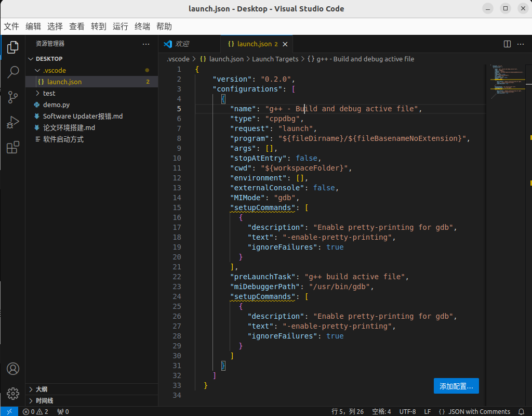Image resolution: width=532 pixels, height=416 pixels.
Task: Open the 运行 menu
Action: (x=121, y=27)
